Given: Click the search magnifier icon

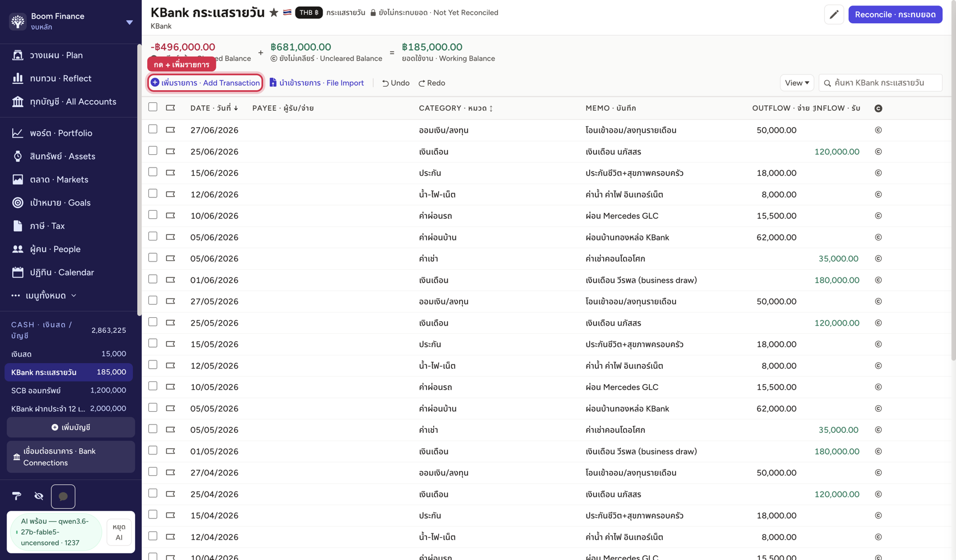Looking at the screenshot, I should click(x=828, y=83).
